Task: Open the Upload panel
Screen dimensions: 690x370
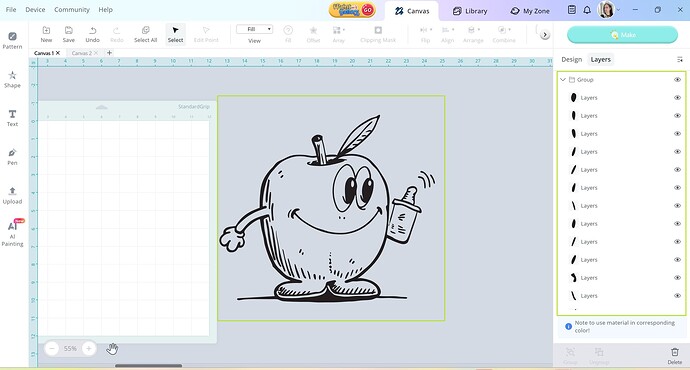Action: point(12,195)
